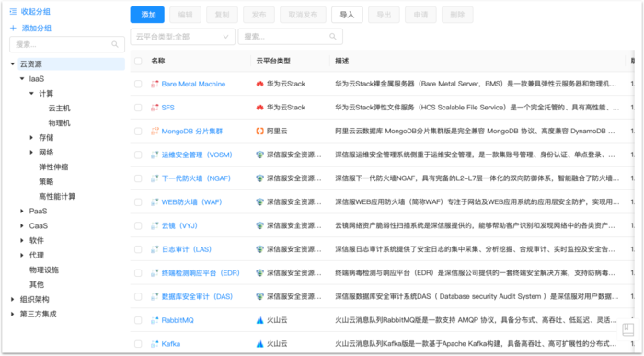This screenshot has width=644, height=356.
Task: Select 高性能计算 in the tree
Action: point(57,196)
